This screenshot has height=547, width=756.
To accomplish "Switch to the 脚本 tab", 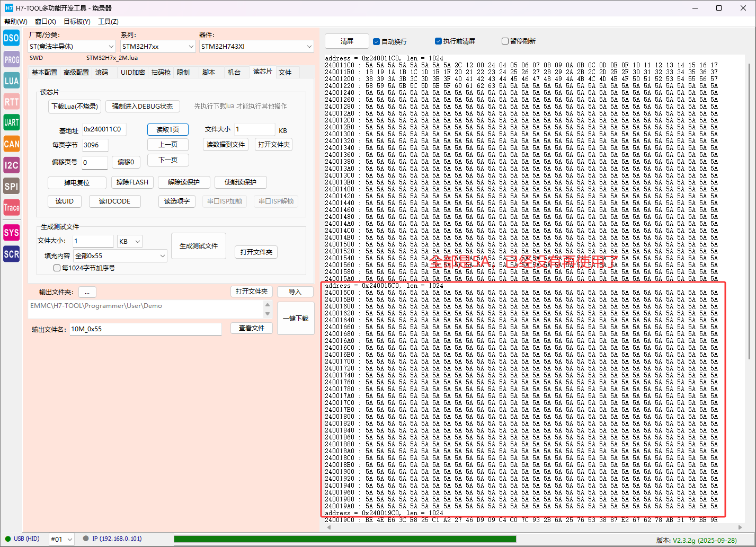I will coord(209,73).
